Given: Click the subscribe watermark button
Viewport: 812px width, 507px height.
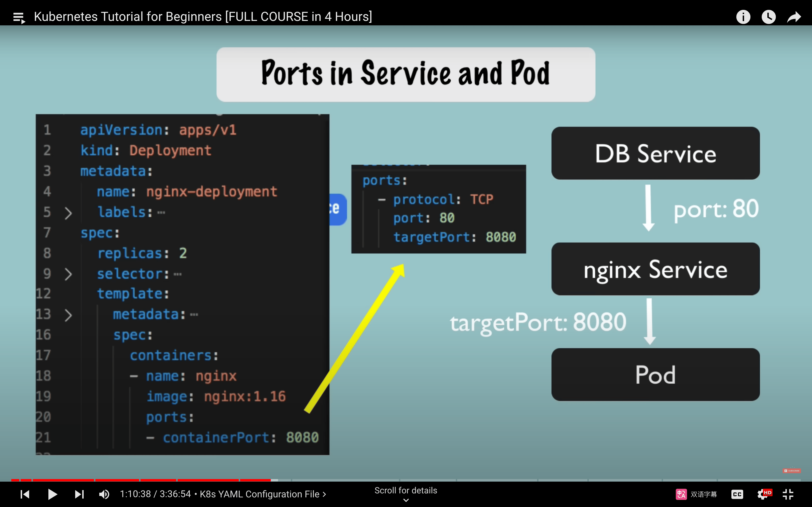Looking at the screenshot, I should pyautogui.click(x=792, y=471).
